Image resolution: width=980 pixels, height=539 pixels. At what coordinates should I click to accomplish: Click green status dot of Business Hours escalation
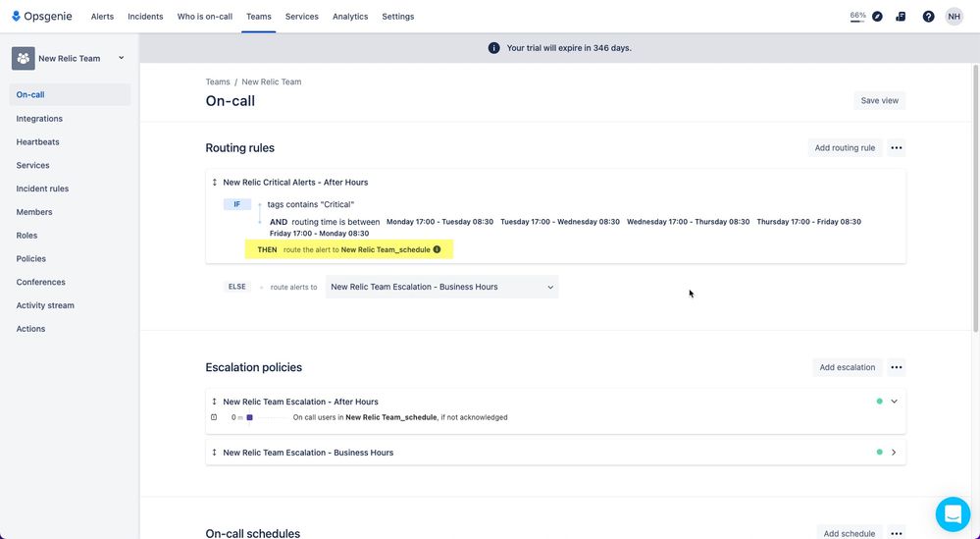(x=879, y=452)
